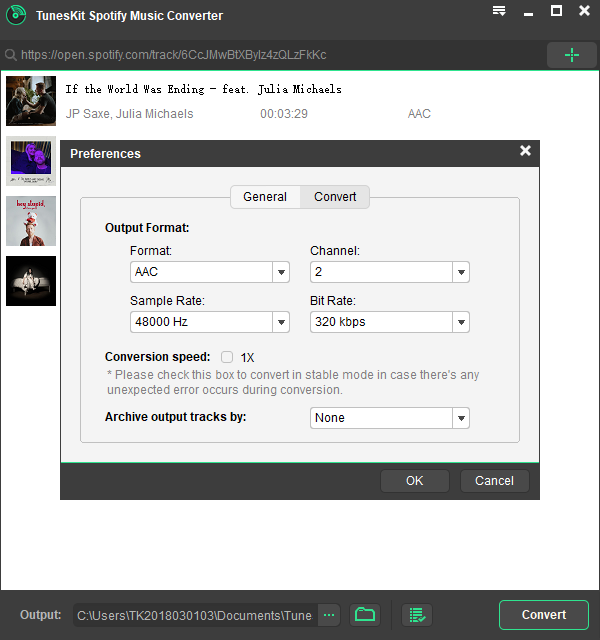Screen dimensions: 600x640
Task: Open the main menu icon in title bar
Action: point(499,11)
